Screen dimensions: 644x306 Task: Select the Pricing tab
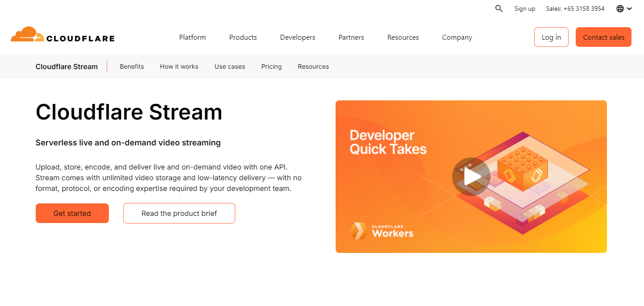(x=271, y=66)
